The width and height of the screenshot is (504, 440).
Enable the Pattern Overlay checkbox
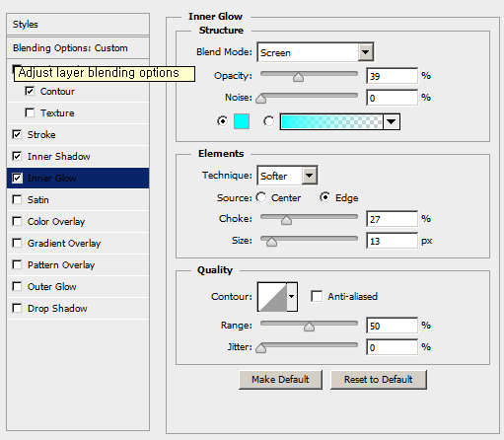point(17,264)
